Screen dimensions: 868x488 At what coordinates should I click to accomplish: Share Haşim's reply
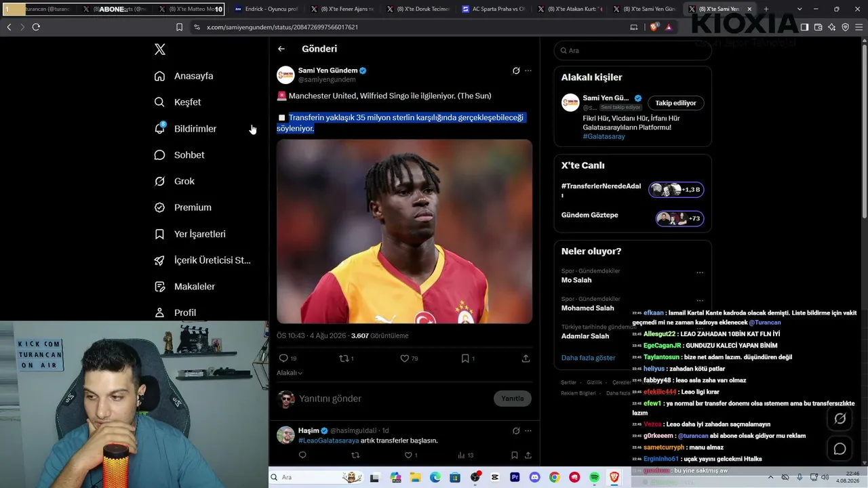tap(528, 455)
